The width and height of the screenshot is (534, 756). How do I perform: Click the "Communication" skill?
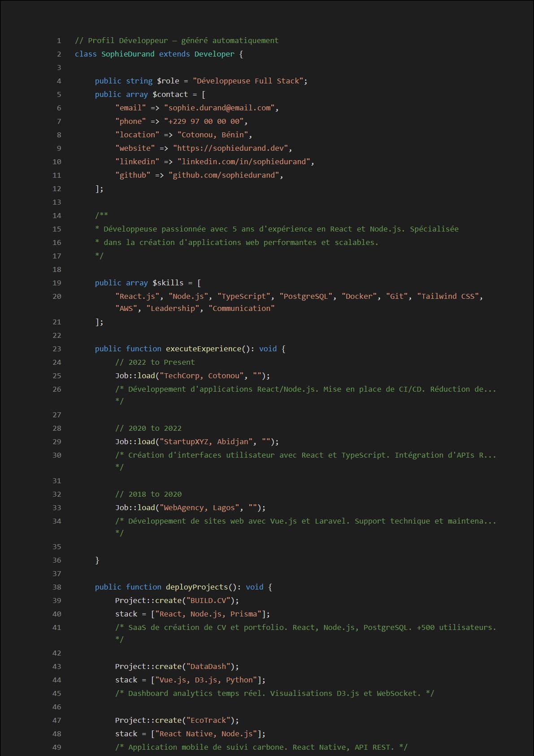coord(242,308)
